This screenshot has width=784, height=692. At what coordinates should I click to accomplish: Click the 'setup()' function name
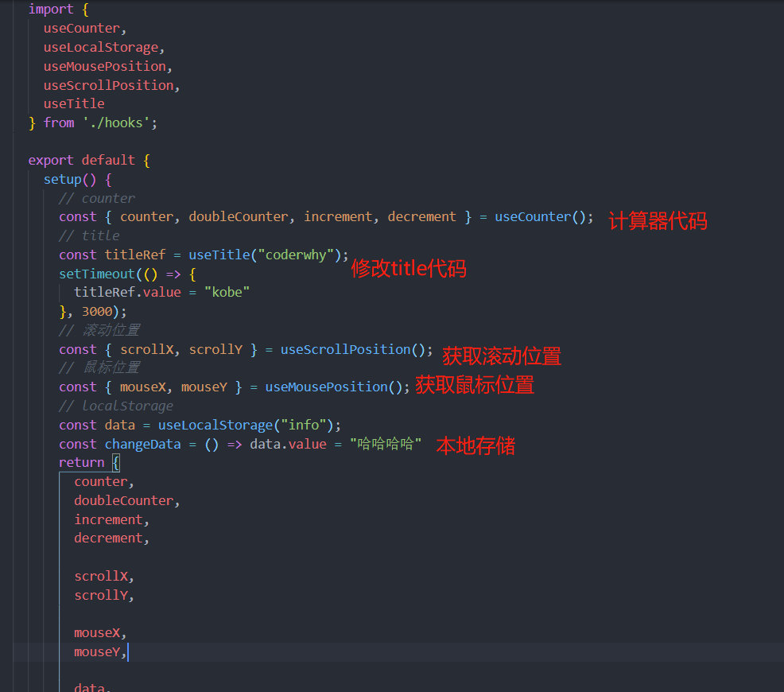coord(70,180)
